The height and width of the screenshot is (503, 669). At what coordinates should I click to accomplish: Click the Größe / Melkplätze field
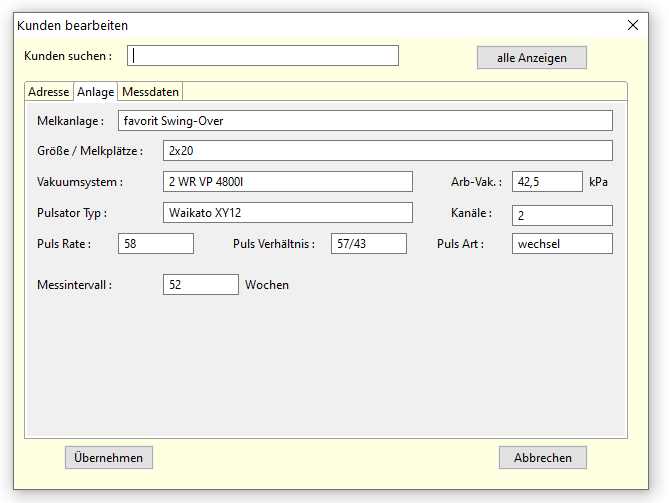click(388, 151)
